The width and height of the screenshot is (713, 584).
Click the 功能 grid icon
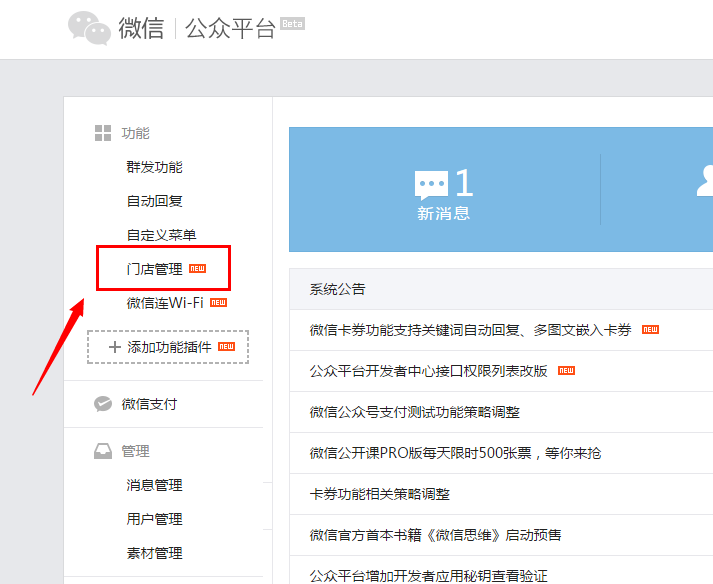[x=103, y=133]
